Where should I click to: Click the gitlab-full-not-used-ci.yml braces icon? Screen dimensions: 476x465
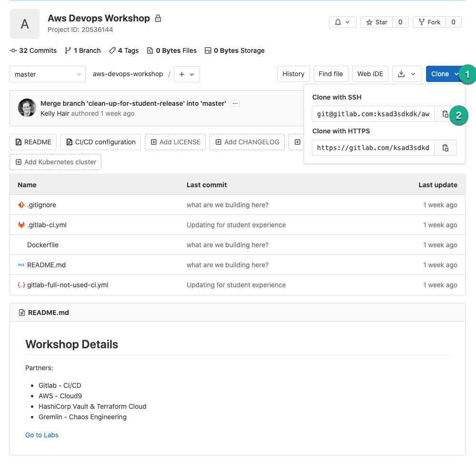click(x=21, y=285)
